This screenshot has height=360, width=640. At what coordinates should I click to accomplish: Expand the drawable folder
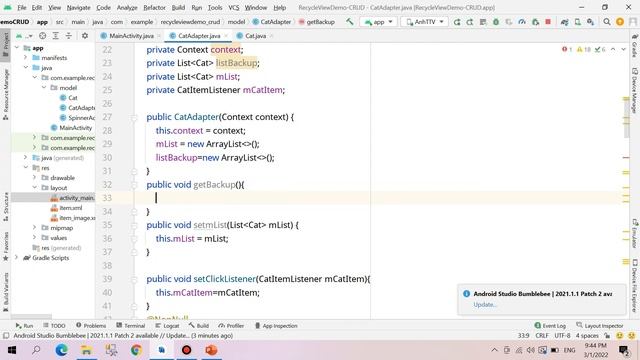point(35,178)
